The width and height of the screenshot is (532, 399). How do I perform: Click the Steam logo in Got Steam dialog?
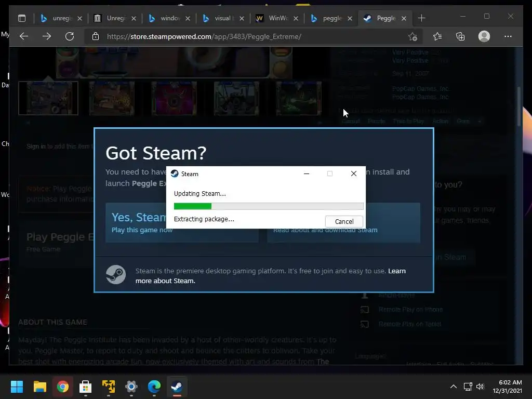pyautogui.click(x=116, y=274)
